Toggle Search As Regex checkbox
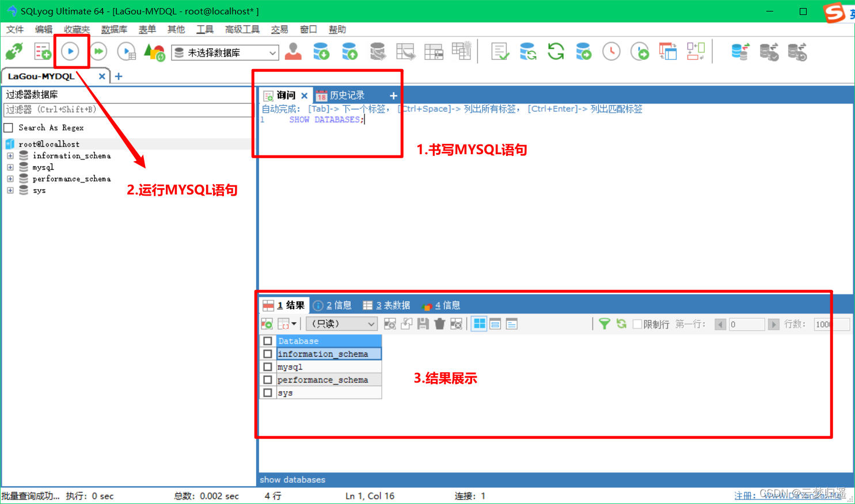 [8, 128]
